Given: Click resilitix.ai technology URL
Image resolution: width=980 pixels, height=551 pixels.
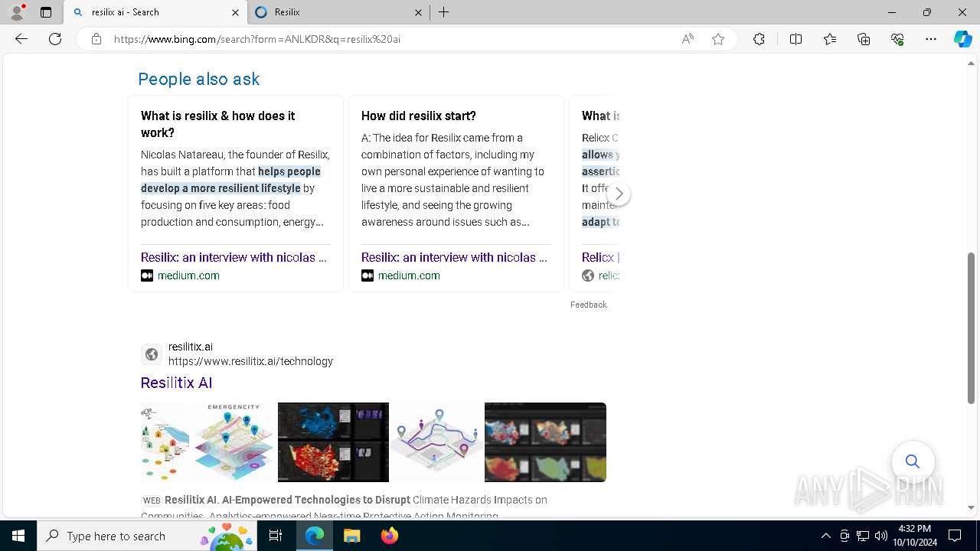Looking at the screenshot, I should [250, 361].
